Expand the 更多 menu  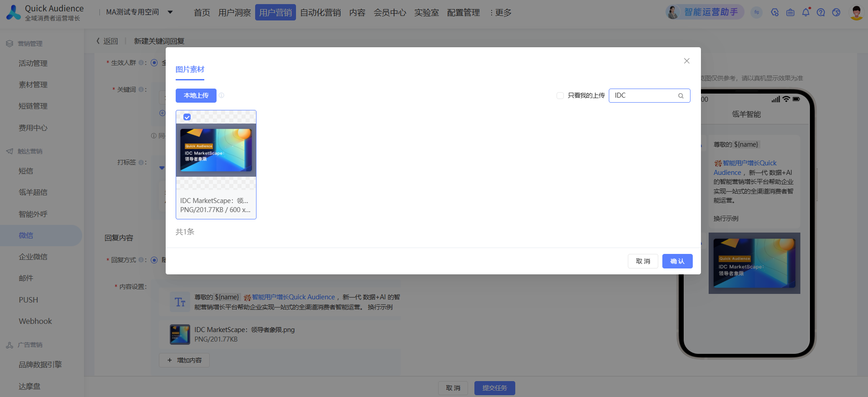(501, 13)
